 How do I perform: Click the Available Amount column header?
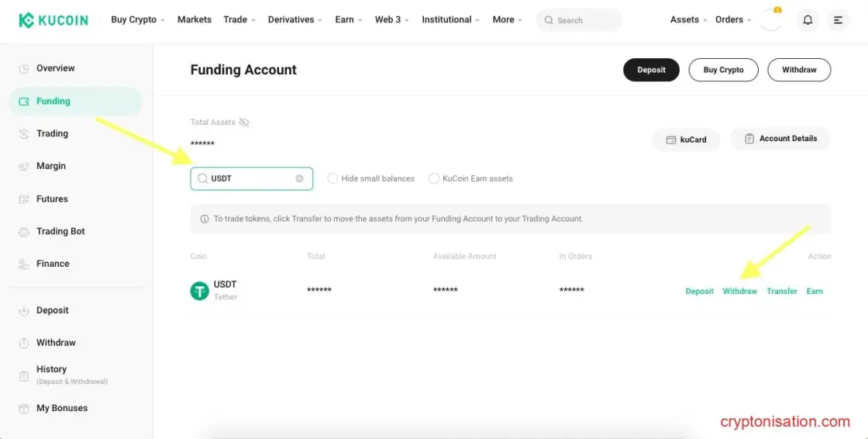click(464, 256)
